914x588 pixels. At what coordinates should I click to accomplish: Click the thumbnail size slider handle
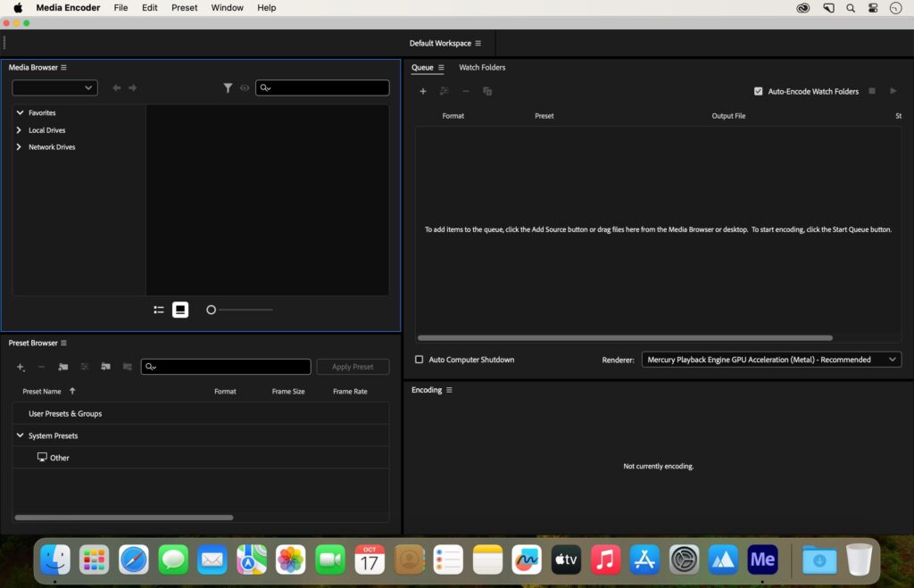[x=212, y=310]
